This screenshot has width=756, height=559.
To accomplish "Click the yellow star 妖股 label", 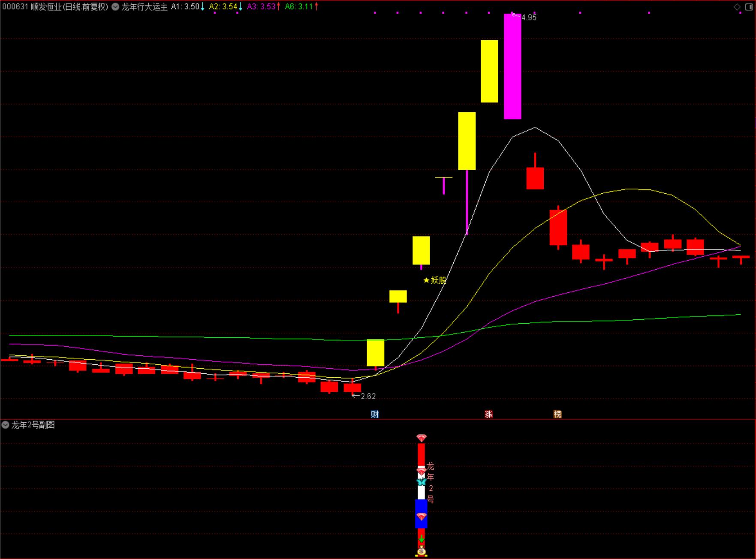I will 435,280.
